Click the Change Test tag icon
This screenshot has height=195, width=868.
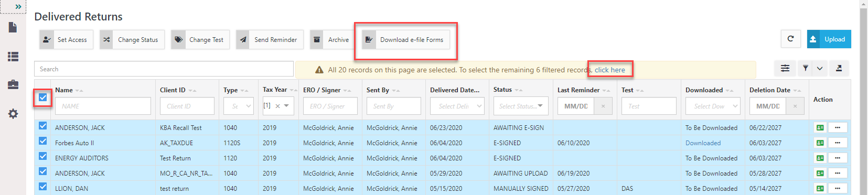click(178, 39)
